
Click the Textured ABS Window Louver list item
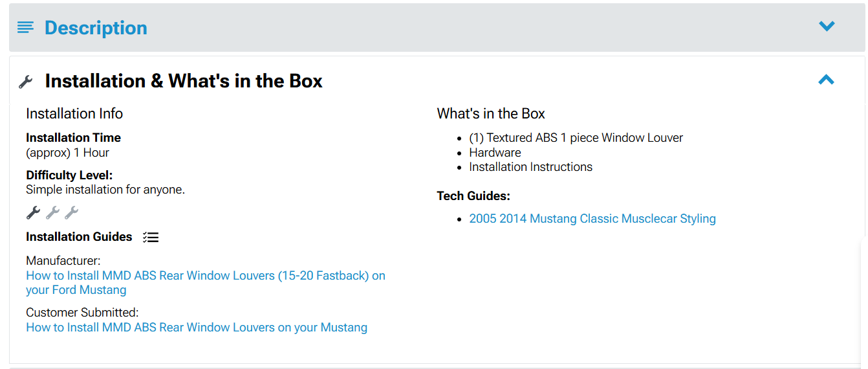(576, 138)
